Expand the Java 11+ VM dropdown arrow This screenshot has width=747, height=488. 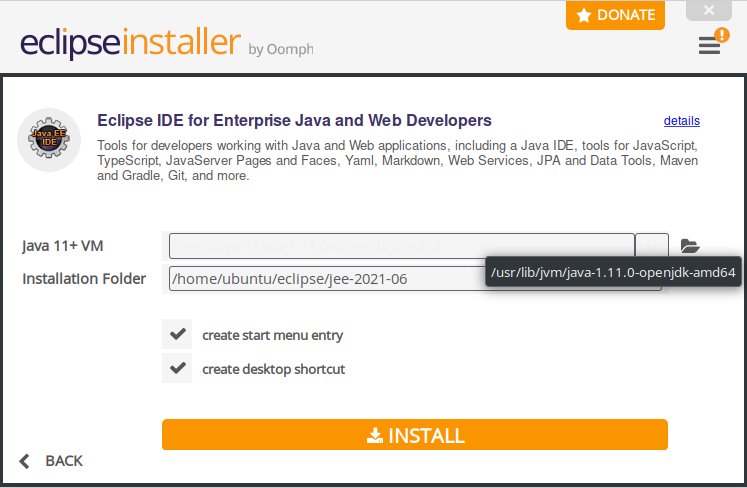click(x=652, y=246)
